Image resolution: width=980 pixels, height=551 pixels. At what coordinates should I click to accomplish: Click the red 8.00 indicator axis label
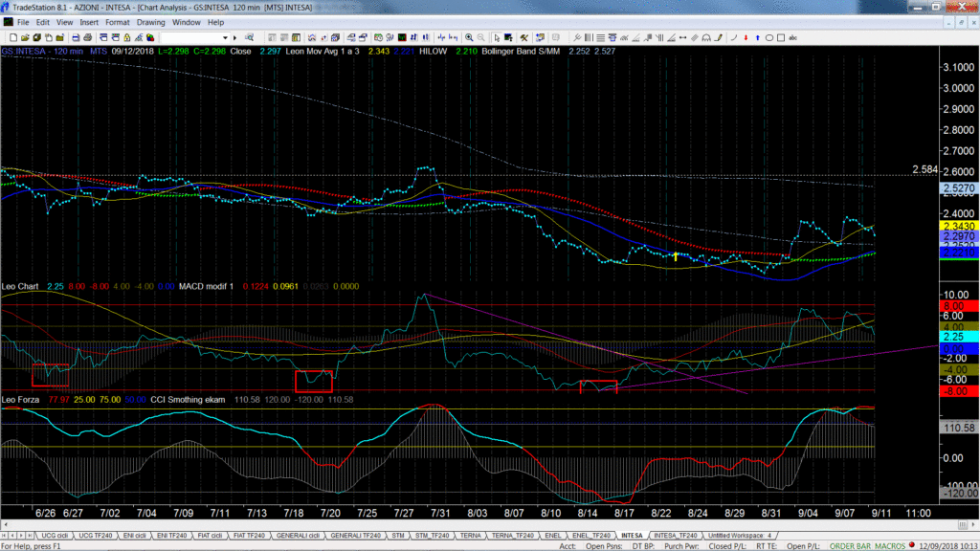959,306
